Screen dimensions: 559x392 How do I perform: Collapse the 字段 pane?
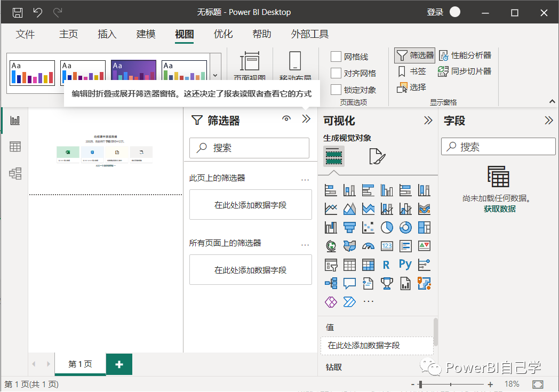click(549, 121)
